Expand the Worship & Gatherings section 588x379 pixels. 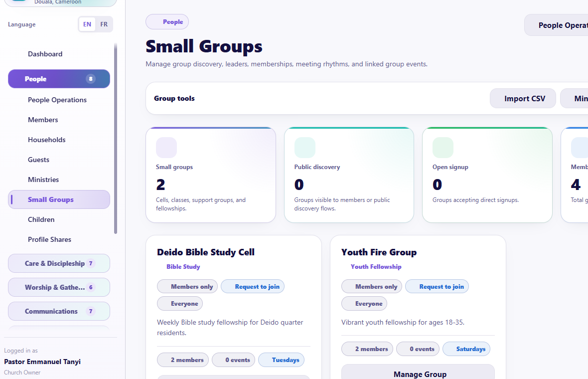[x=59, y=287]
